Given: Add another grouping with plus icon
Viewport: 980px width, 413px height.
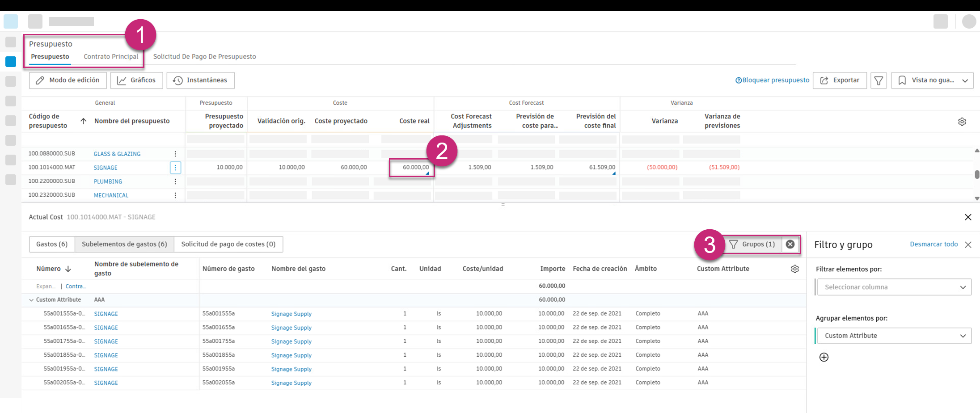Looking at the screenshot, I should (x=824, y=357).
